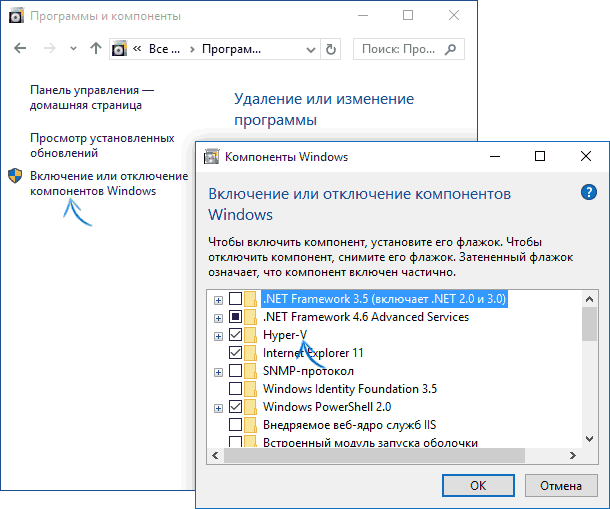Click the Programs and Features title bar icon
The height and width of the screenshot is (509, 610).
coord(16,16)
